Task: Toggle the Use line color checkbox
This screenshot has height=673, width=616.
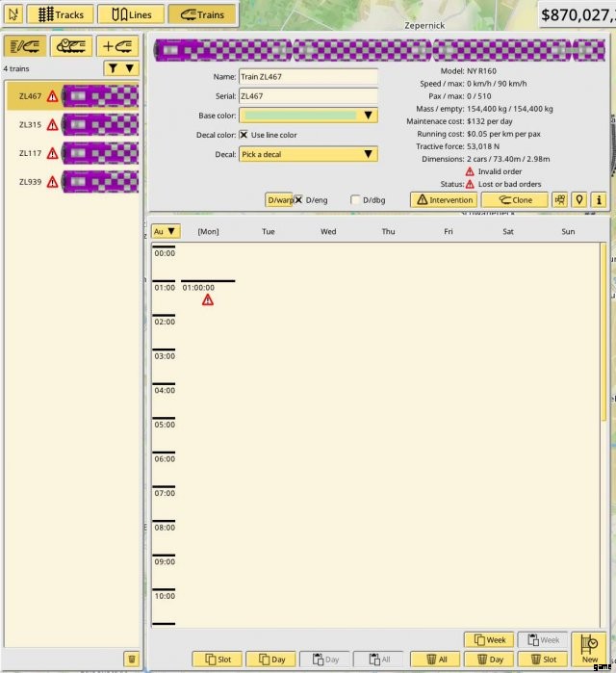Action: 244,135
